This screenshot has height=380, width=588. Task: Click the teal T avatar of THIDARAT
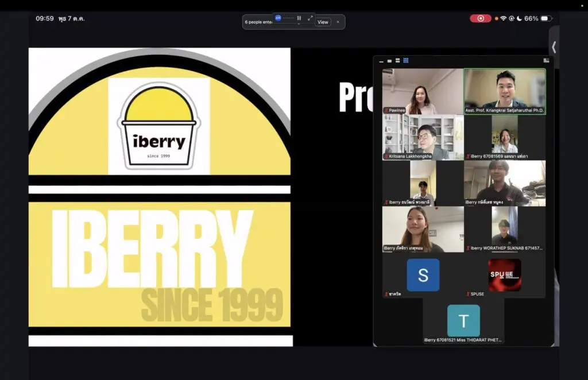(463, 321)
